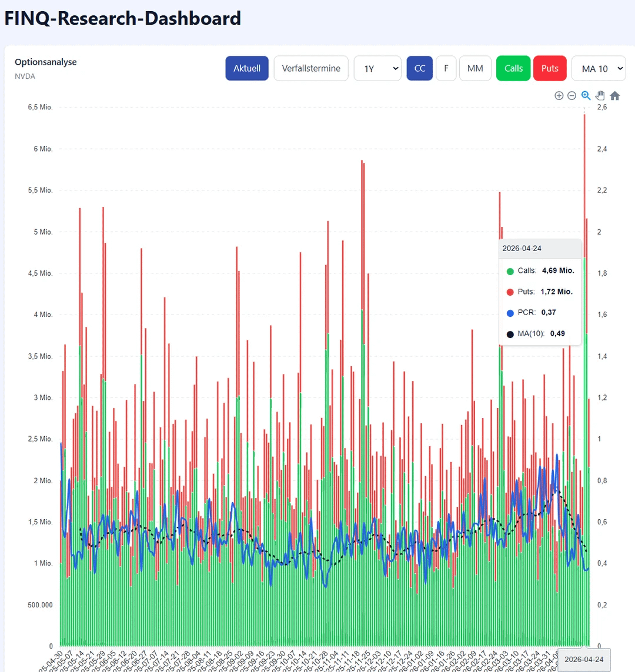Click the black MA(10) dot in tooltip

point(510,334)
